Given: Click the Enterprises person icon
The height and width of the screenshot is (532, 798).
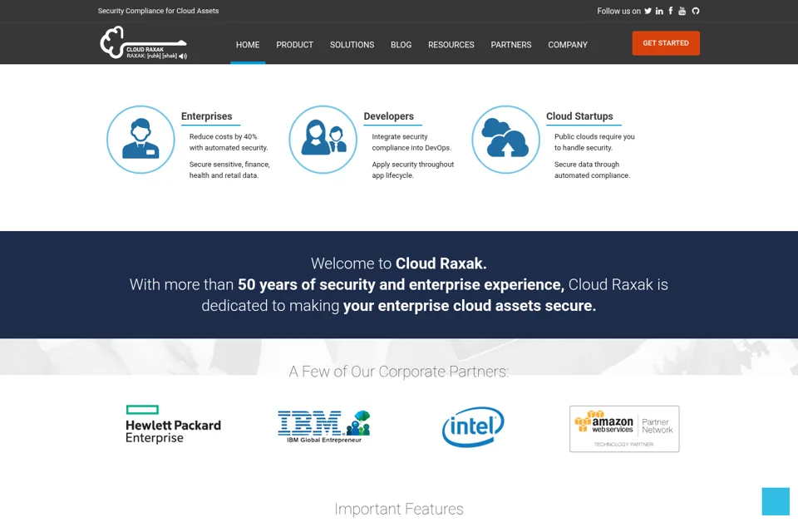Looking at the screenshot, I should [140, 140].
